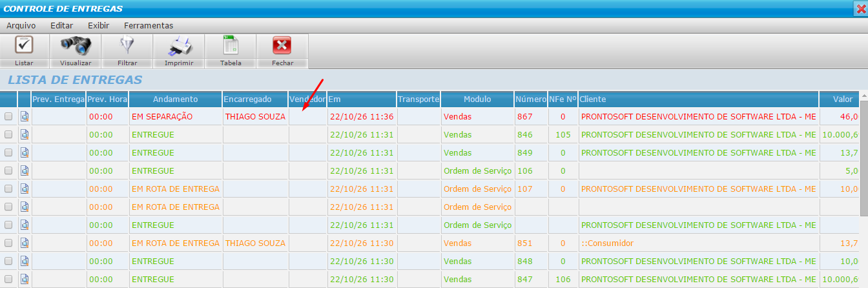868x288 pixels.
Task: Click the Visualizar label button
Action: pyautogui.click(x=76, y=63)
